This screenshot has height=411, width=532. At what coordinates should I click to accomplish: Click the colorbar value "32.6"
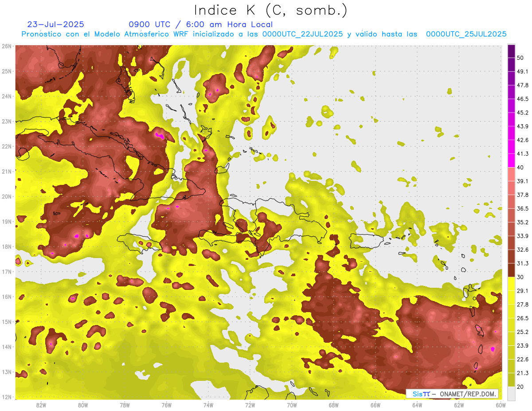coord(522,250)
